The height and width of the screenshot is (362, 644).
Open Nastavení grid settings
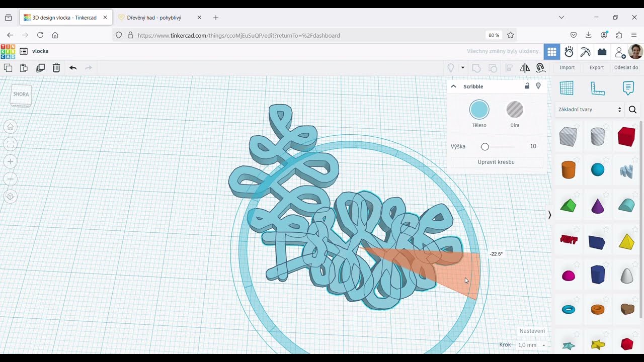tap(532, 331)
